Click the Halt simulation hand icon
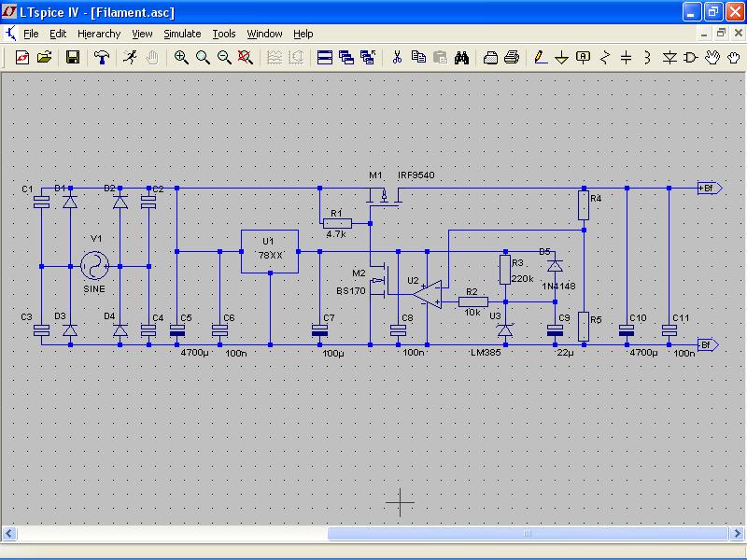Viewport: 747px width, 560px height. click(x=152, y=58)
